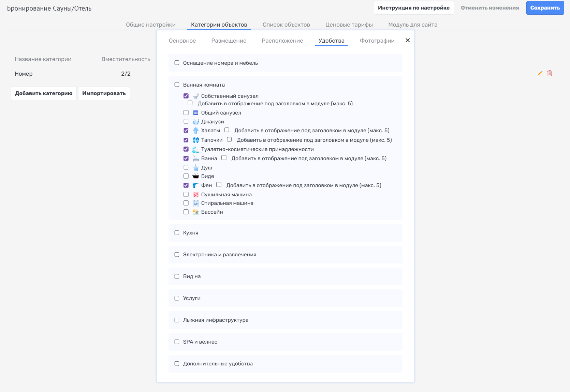
Task: Check the Биде amenity checkbox
Action: click(x=186, y=176)
